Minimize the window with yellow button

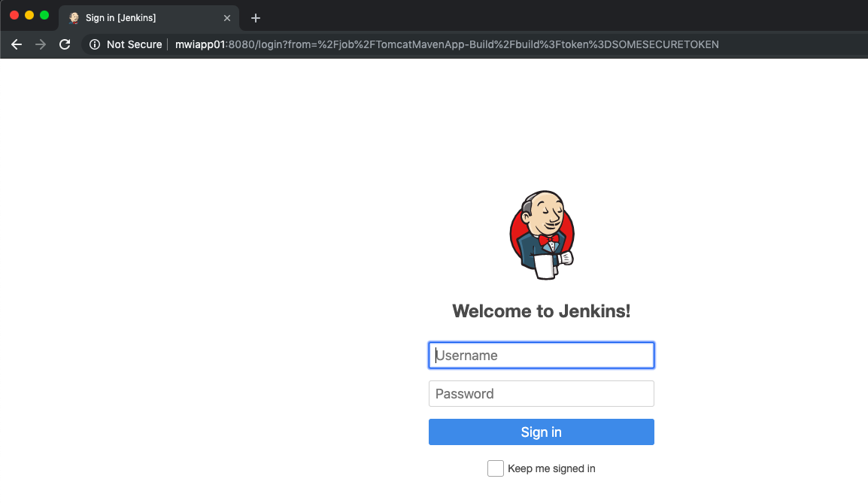(29, 16)
